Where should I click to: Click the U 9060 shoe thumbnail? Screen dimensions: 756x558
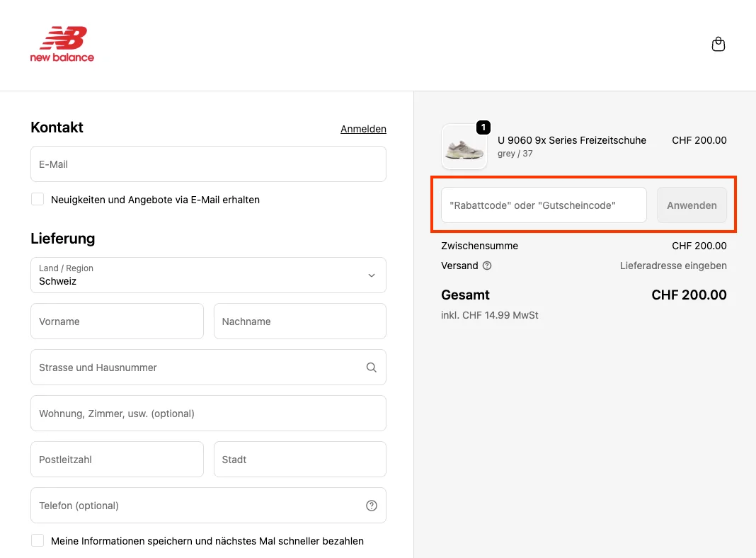click(464, 147)
